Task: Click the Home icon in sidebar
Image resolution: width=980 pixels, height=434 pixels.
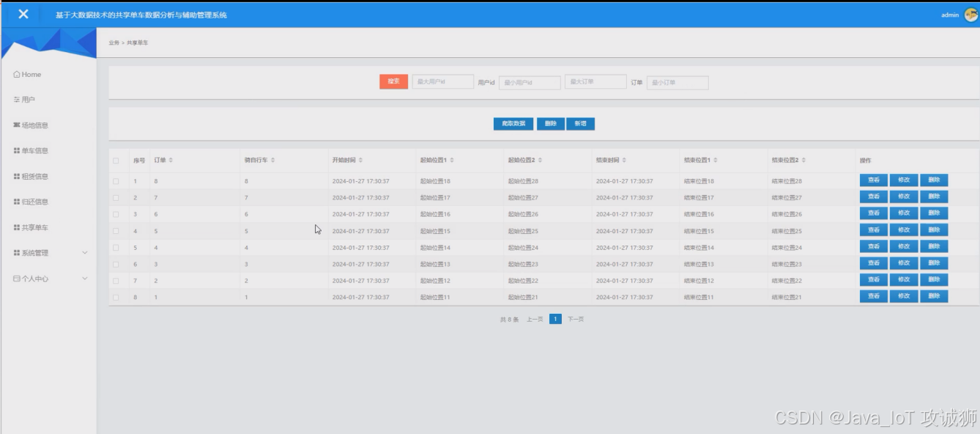Action: 17,75
